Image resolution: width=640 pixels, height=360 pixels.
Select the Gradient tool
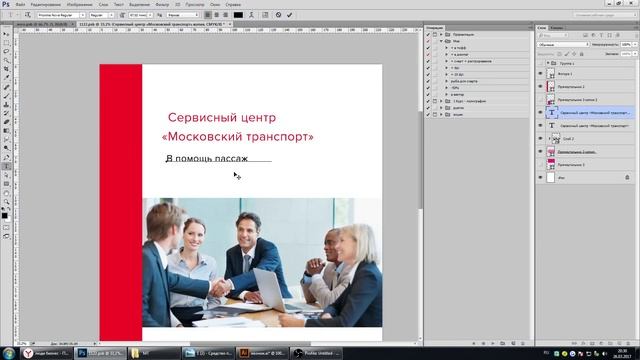tap(6, 131)
